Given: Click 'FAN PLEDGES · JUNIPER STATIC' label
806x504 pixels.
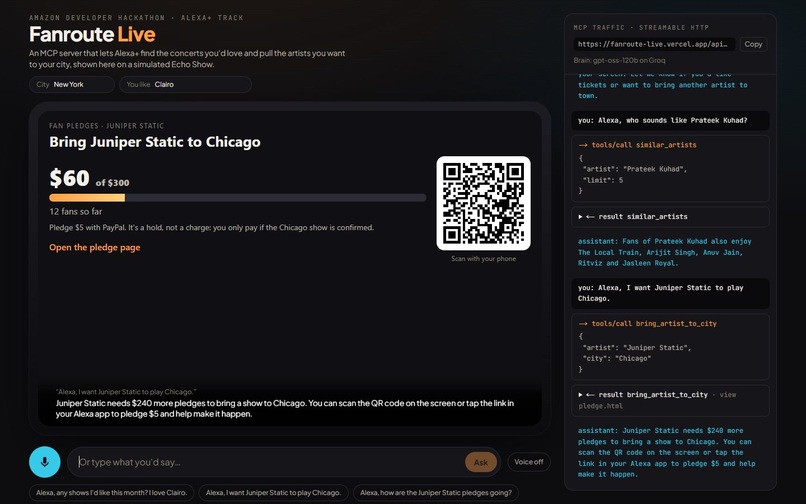Looking at the screenshot, I should coord(106,125).
